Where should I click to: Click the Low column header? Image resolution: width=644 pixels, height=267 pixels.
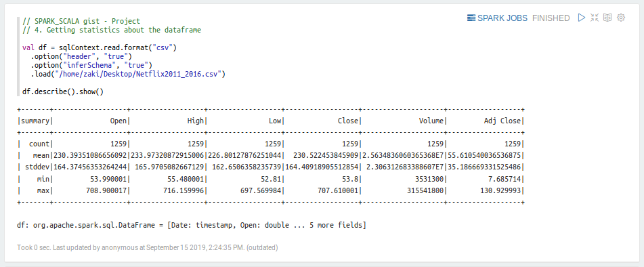274,121
